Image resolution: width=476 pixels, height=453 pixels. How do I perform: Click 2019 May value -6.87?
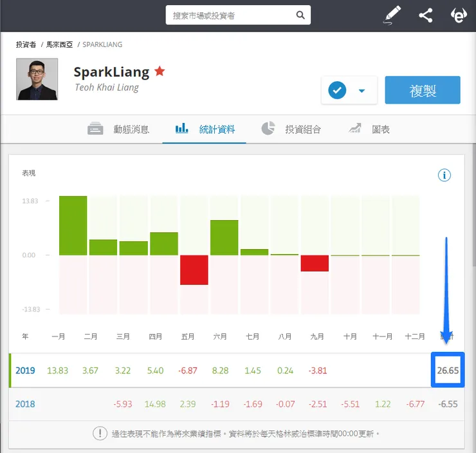(188, 371)
